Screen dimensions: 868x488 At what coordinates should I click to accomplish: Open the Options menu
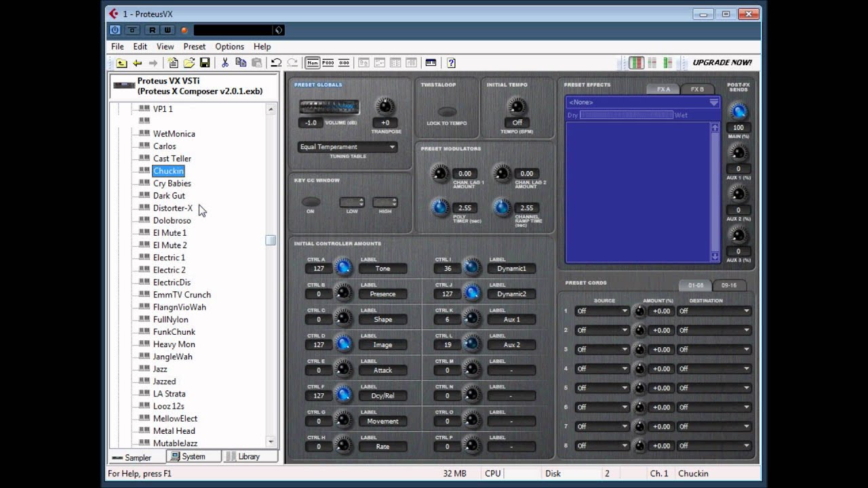(229, 46)
